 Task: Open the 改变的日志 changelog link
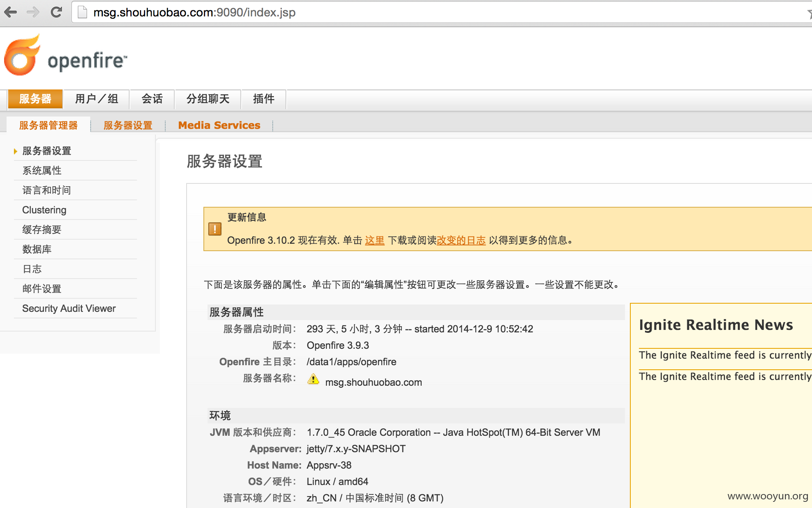click(461, 240)
